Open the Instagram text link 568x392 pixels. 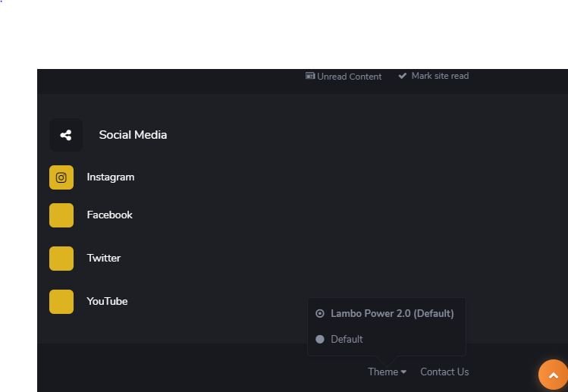(111, 177)
